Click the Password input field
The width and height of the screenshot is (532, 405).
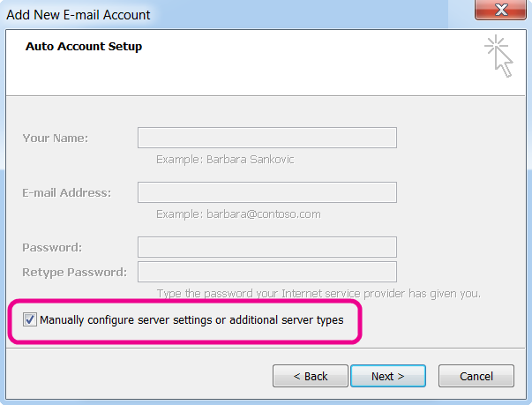tap(267, 247)
